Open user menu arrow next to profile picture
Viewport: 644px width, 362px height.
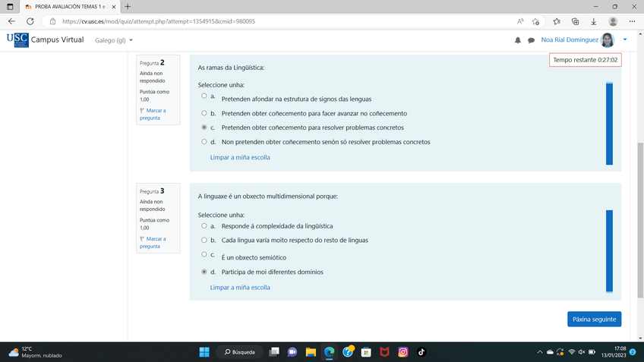[x=625, y=39]
